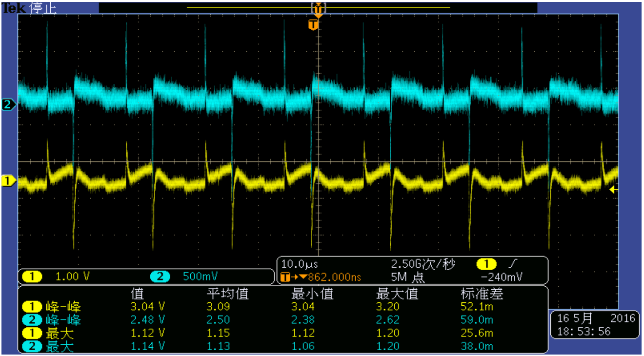
Task: Click the rising edge trigger slope icon
Action: click(x=512, y=264)
